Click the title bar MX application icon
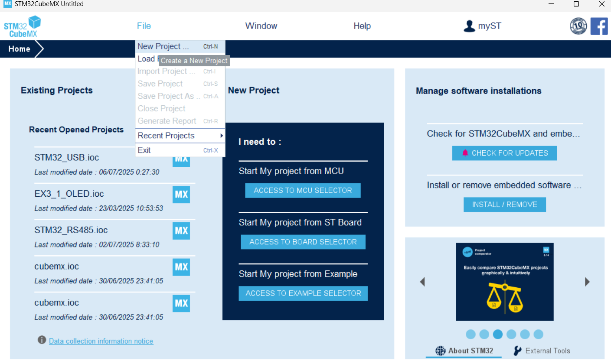The width and height of the screenshot is (611, 364). point(8,4)
